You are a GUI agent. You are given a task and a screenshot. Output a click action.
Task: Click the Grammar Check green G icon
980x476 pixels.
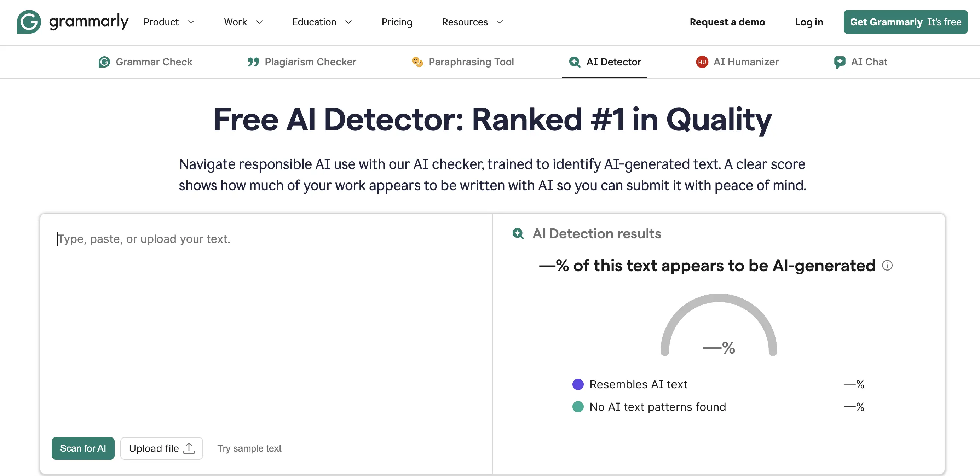(104, 62)
